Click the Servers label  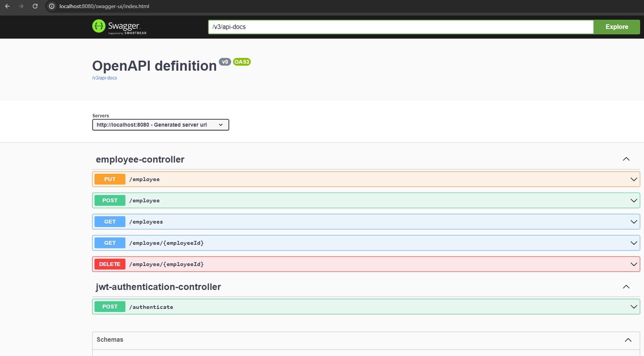point(101,116)
